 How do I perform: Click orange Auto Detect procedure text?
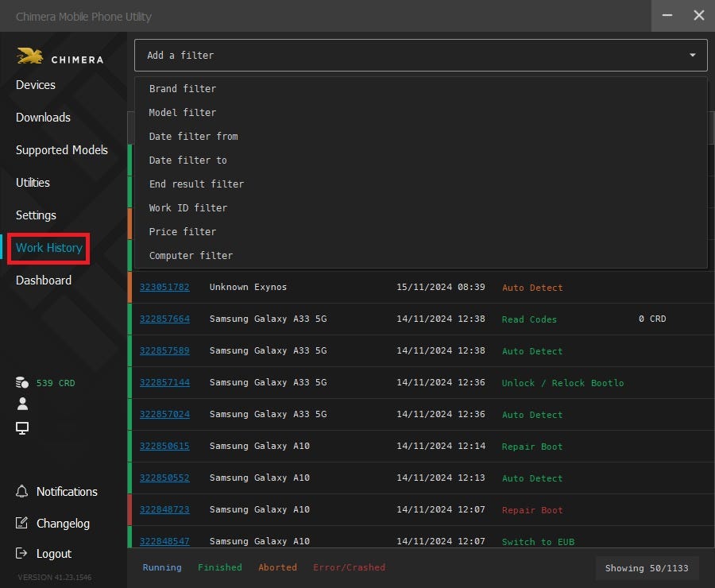point(532,288)
